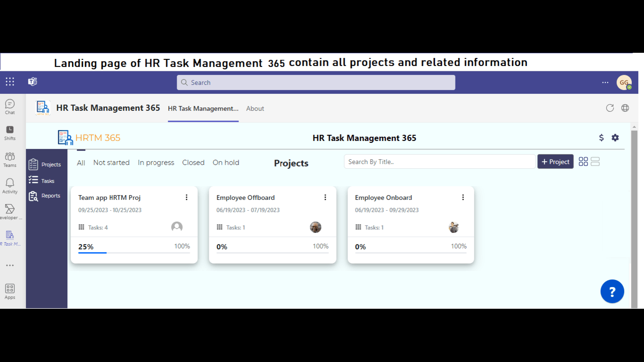644x362 pixels.
Task: Click the Team app HRTM Proj assignee avatar
Action: [x=177, y=227]
